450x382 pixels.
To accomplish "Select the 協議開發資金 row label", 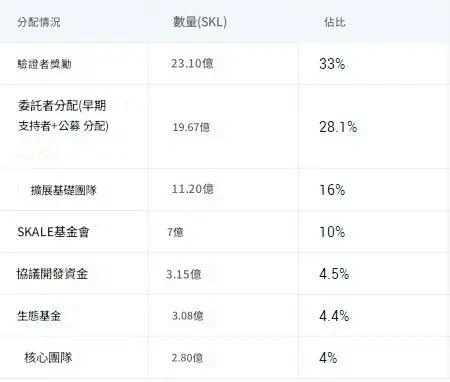I will tap(52, 274).
